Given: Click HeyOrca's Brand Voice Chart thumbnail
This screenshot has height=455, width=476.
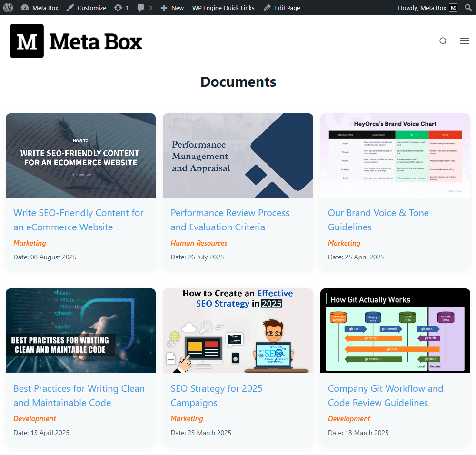Looking at the screenshot, I should click(x=395, y=155).
